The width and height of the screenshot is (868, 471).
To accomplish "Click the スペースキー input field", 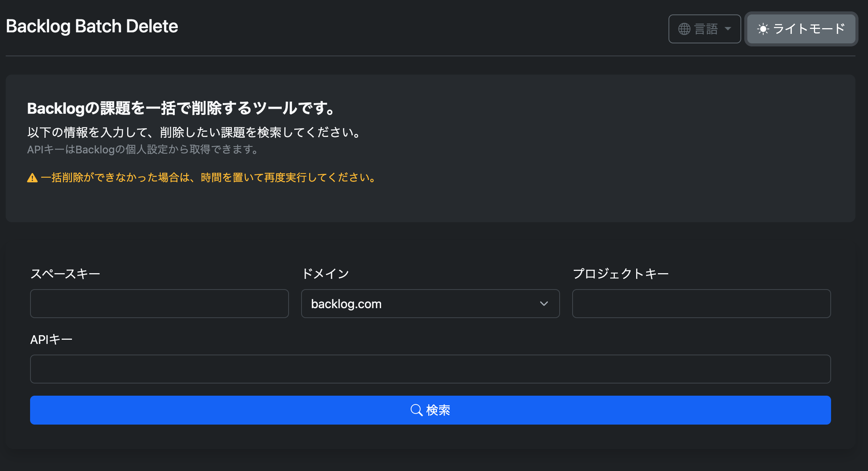I will click(x=160, y=304).
